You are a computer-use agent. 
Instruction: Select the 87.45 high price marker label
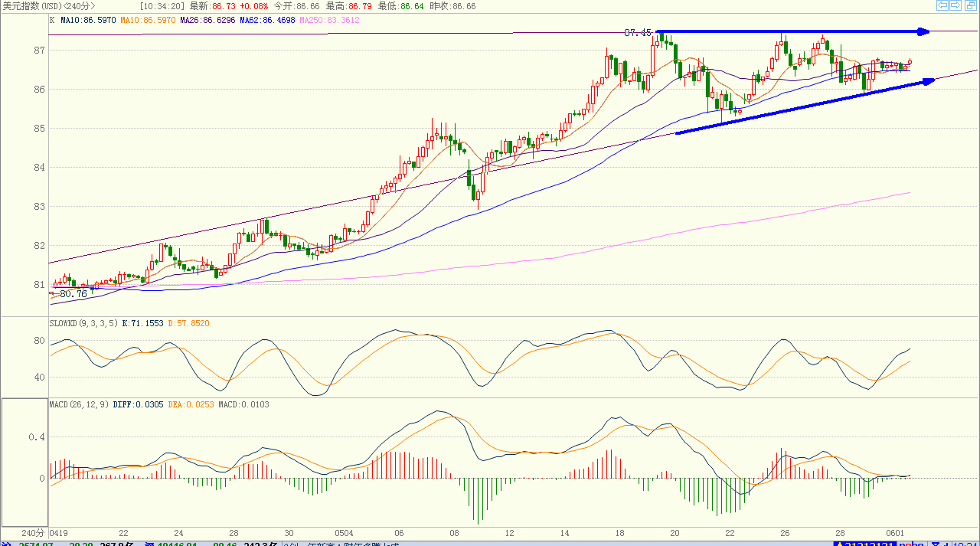coord(638,33)
